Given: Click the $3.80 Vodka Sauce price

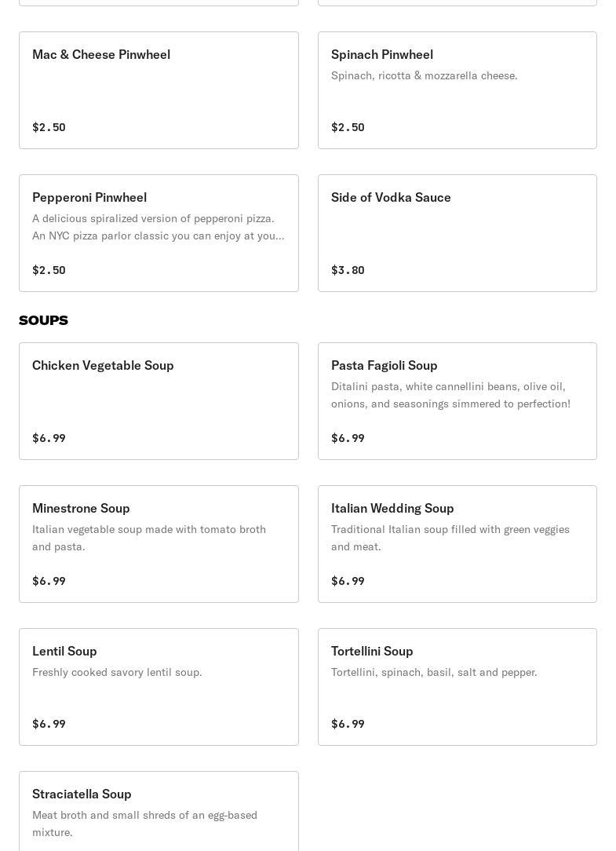Looking at the screenshot, I should [348, 270].
